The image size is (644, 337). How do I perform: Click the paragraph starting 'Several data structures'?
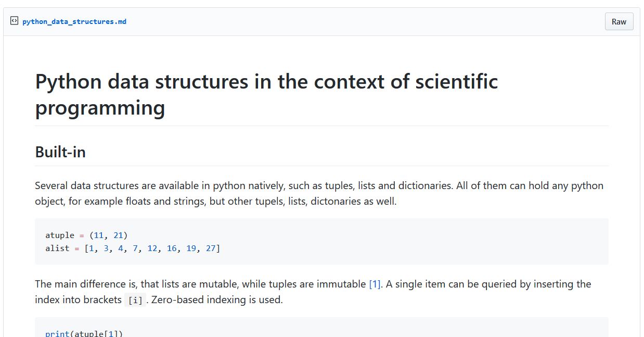point(319,193)
